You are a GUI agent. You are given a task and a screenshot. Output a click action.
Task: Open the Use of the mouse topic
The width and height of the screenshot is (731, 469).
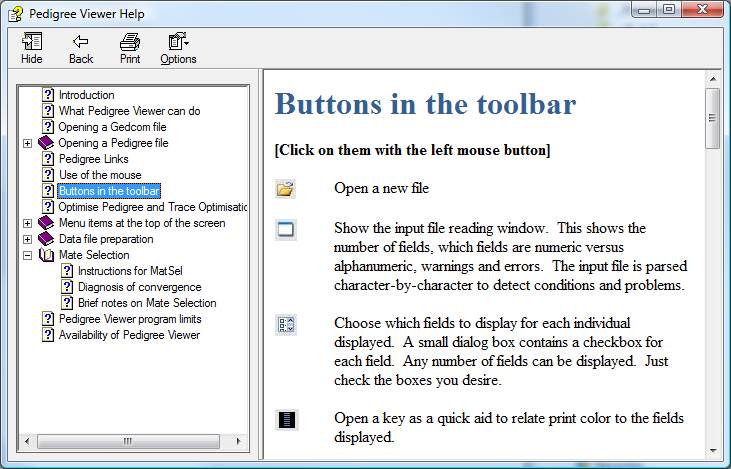pos(100,175)
